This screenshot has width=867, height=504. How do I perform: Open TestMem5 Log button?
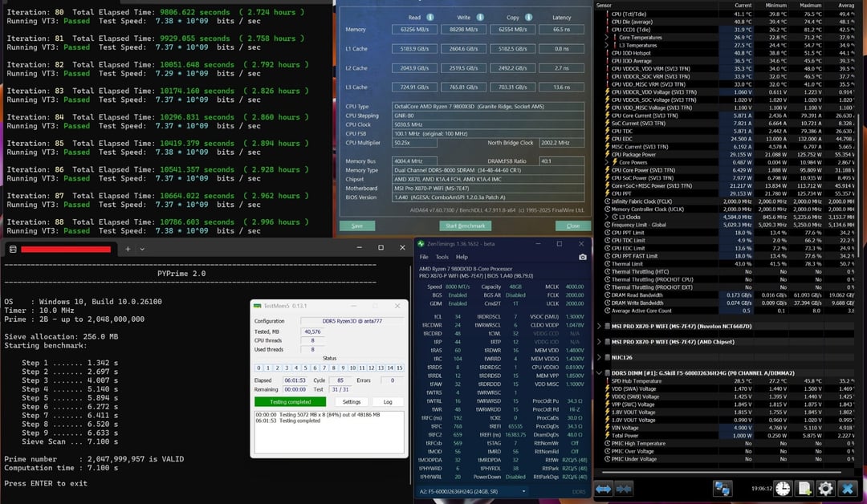(x=388, y=402)
